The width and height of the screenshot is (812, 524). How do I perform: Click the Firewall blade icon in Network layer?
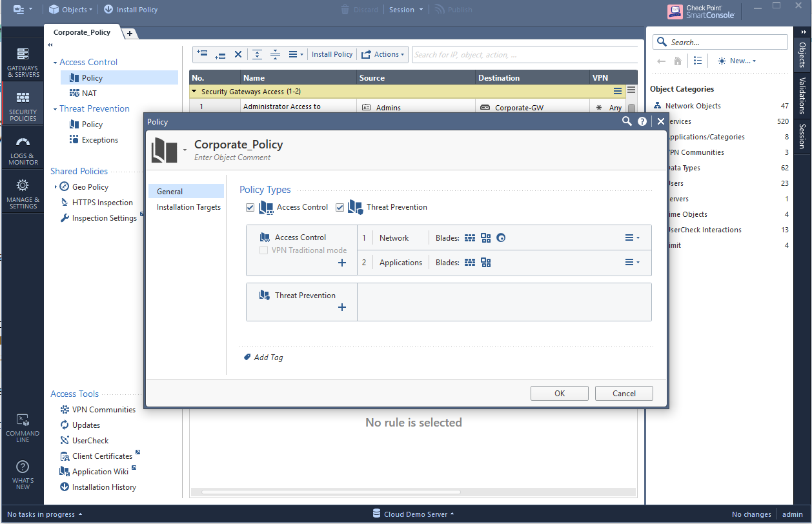tap(470, 237)
